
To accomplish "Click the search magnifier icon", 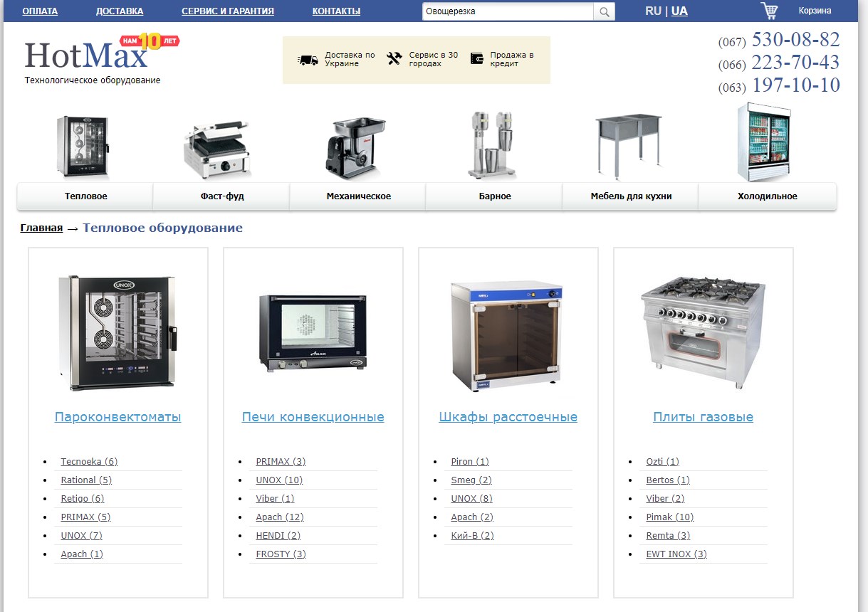I will pos(604,11).
